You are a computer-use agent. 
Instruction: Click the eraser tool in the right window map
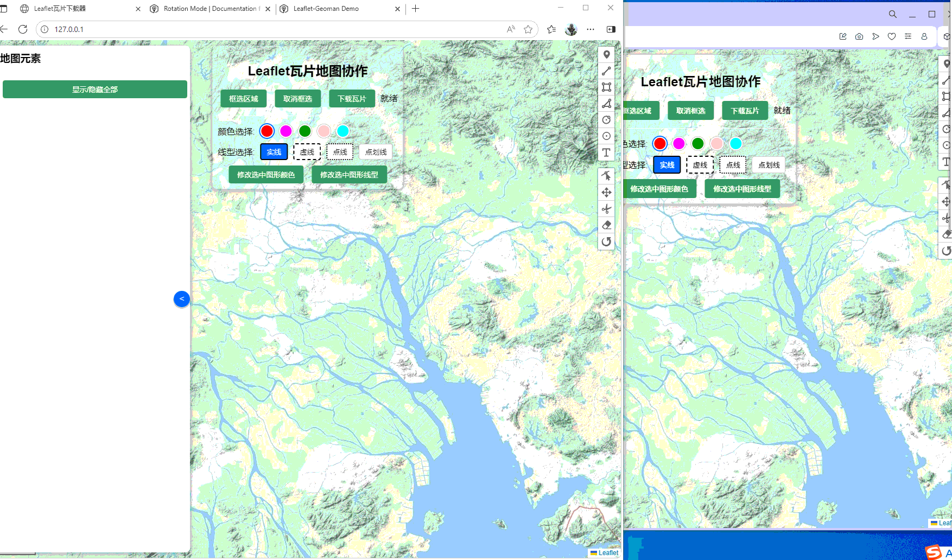coord(946,234)
